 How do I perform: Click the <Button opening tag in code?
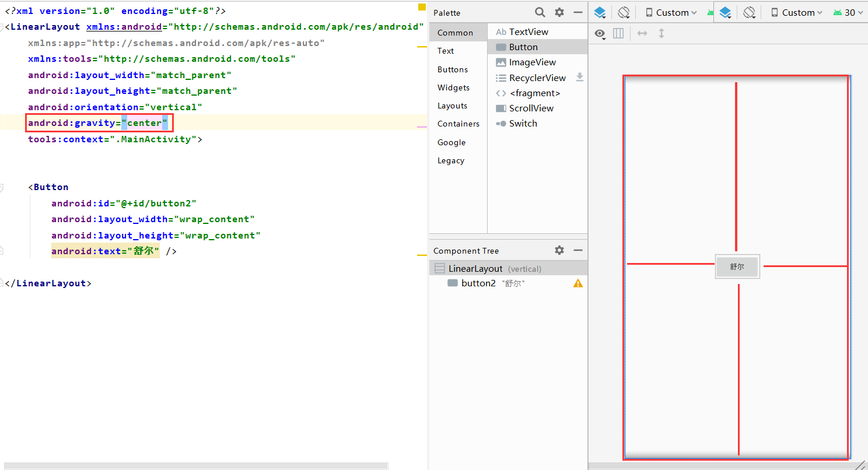coord(48,187)
